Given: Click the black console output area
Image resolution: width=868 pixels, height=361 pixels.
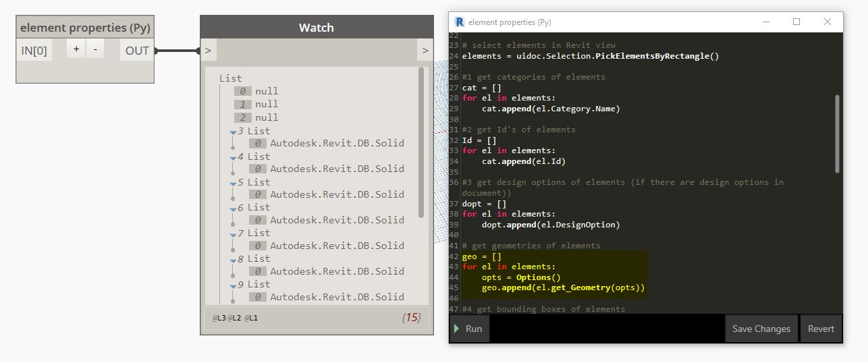Looking at the screenshot, I should (607, 329).
